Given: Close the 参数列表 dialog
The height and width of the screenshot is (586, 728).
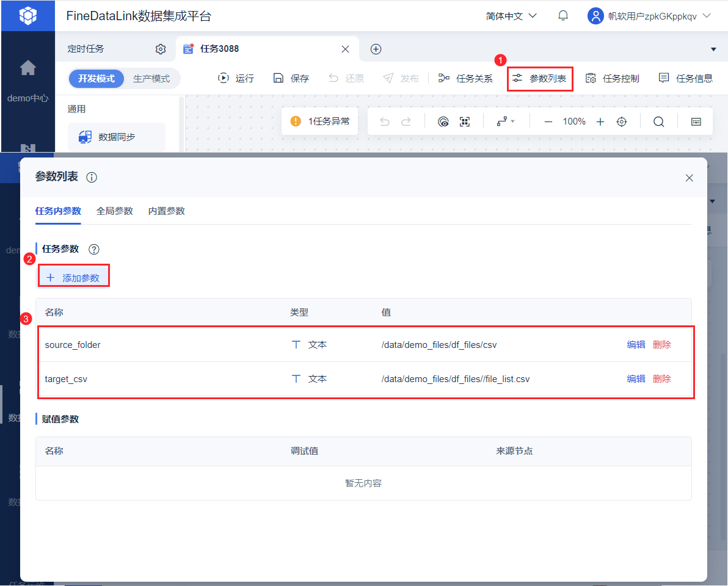Looking at the screenshot, I should click(689, 178).
